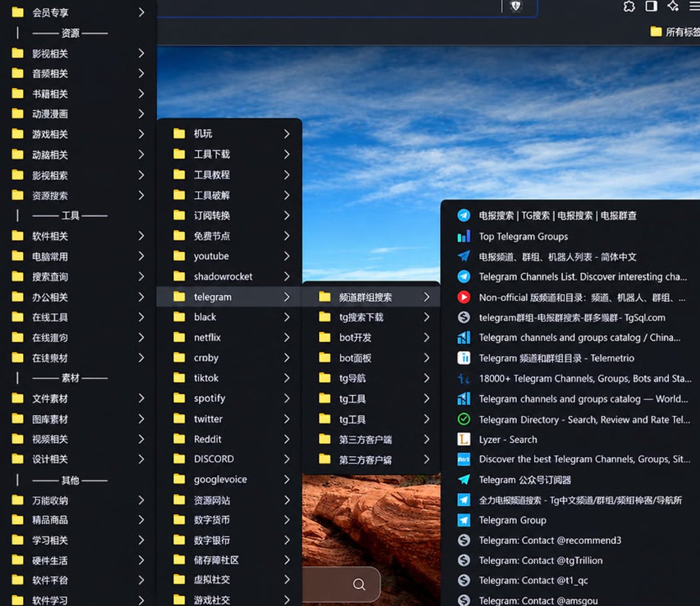The image size is (700, 606).
Task: Open the Telegram Channels List bookmark
Action: pyautogui.click(x=571, y=277)
